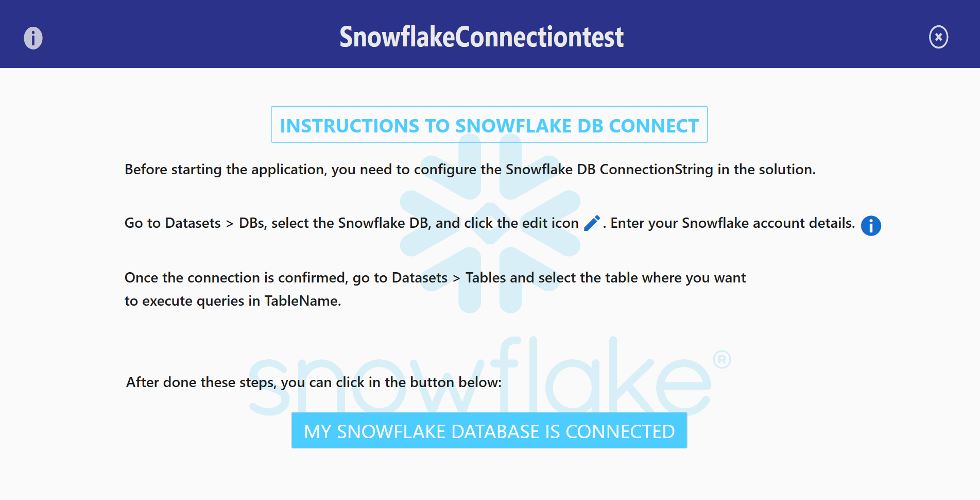Open the blue info icon beside account details
980x500 pixels.
tap(871, 225)
